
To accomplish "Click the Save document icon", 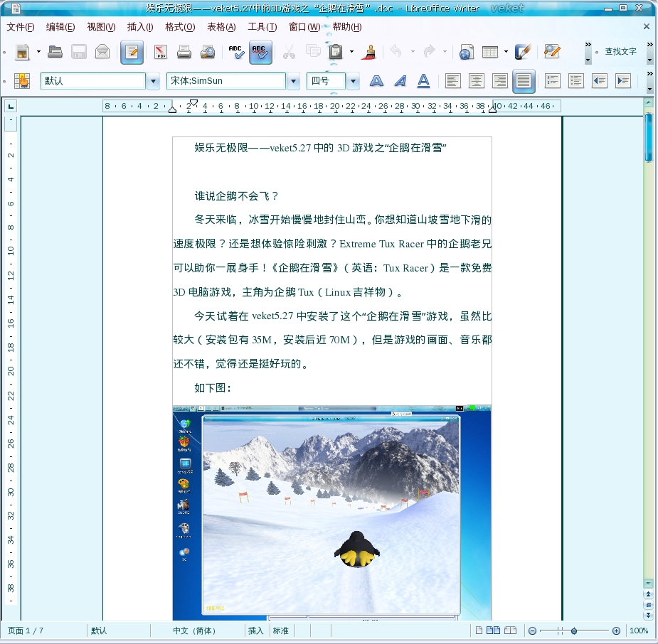I will coord(78,52).
